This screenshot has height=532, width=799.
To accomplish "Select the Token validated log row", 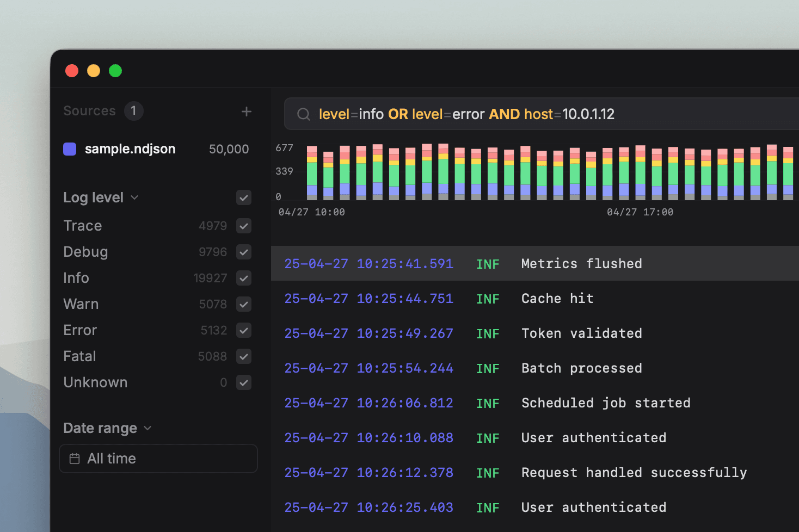I will [x=535, y=333].
